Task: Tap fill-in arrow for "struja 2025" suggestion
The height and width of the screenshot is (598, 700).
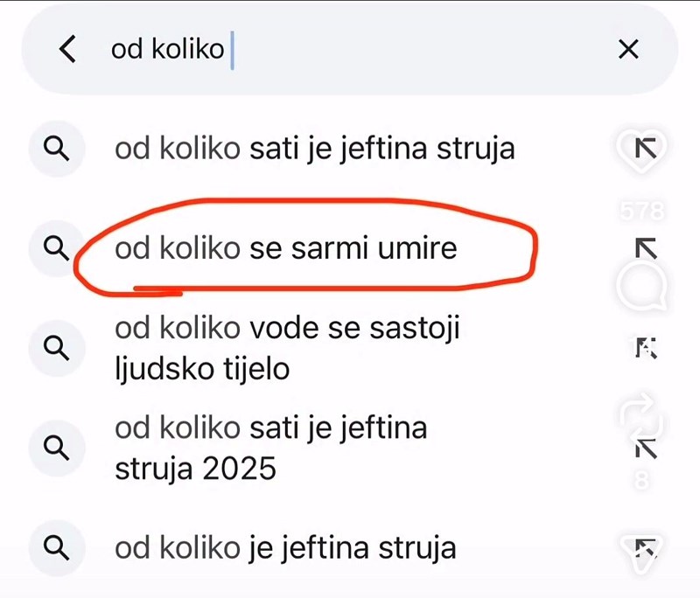Action: click(x=645, y=448)
